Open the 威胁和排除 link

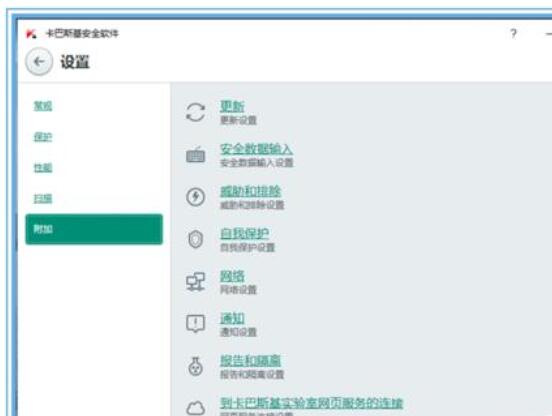[250, 191]
